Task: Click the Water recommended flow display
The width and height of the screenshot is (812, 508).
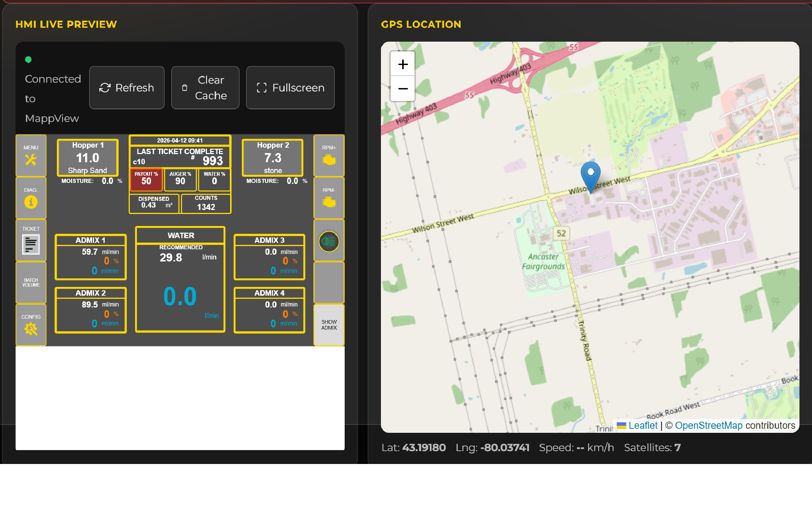Action: [180, 257]
